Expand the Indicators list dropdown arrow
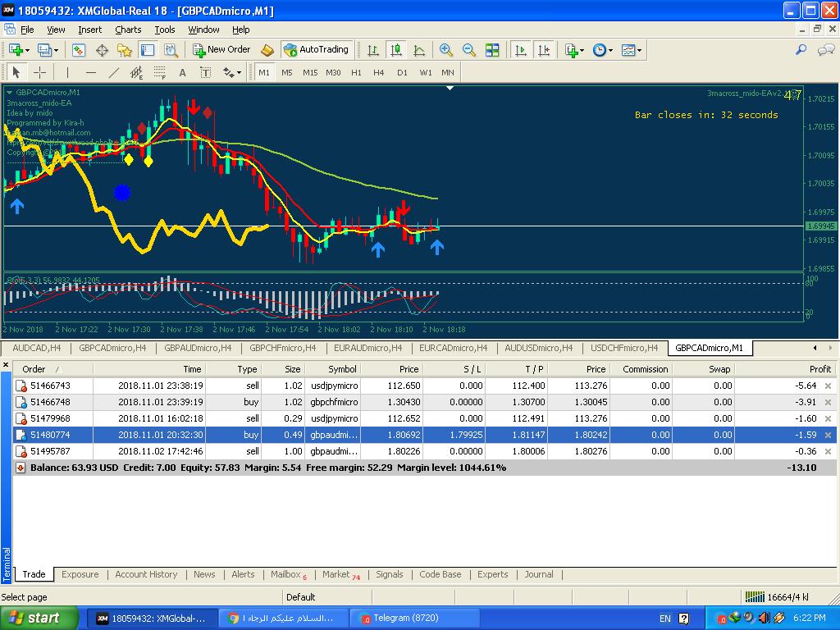This screenshot has width=840, height=630. (x=582, y=50)
